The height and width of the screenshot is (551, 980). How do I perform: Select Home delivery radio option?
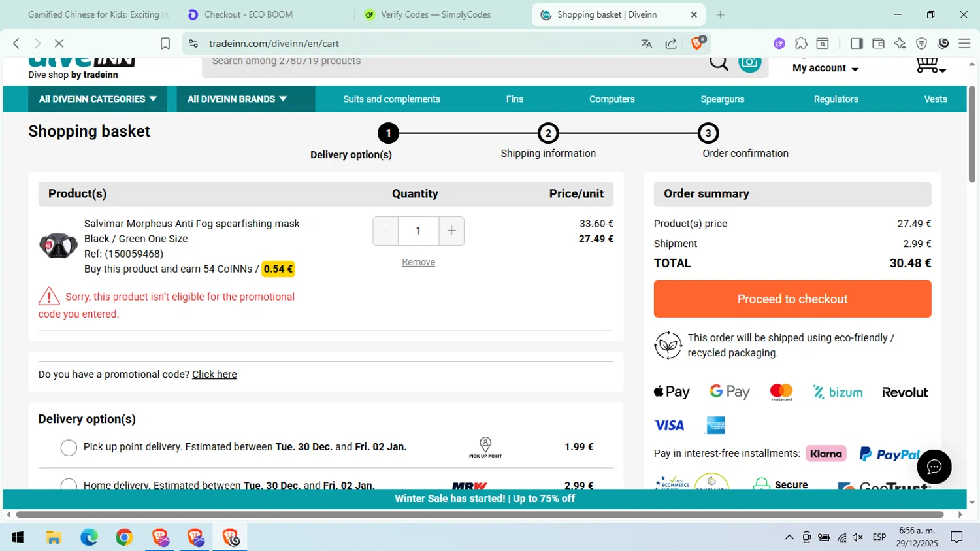point(69,484)
